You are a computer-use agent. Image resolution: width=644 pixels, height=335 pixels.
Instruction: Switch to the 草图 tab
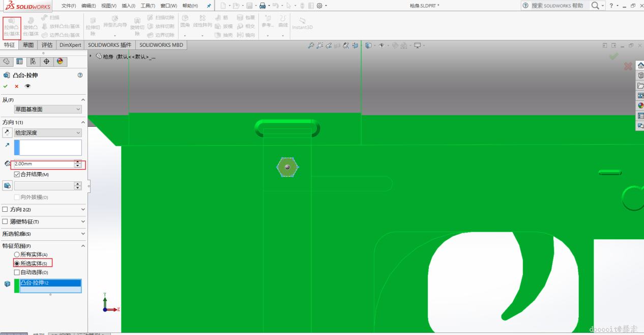(28, 45)
